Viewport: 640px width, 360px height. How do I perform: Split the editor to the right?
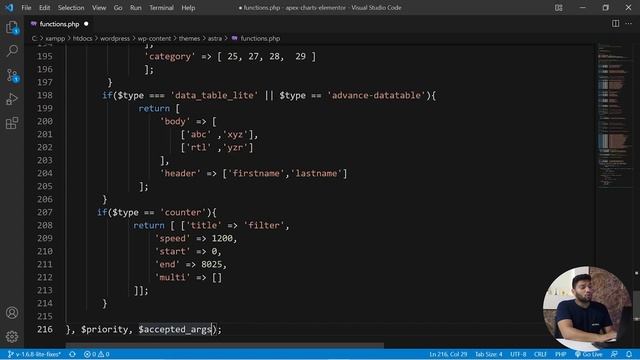[x=615, y=24]
